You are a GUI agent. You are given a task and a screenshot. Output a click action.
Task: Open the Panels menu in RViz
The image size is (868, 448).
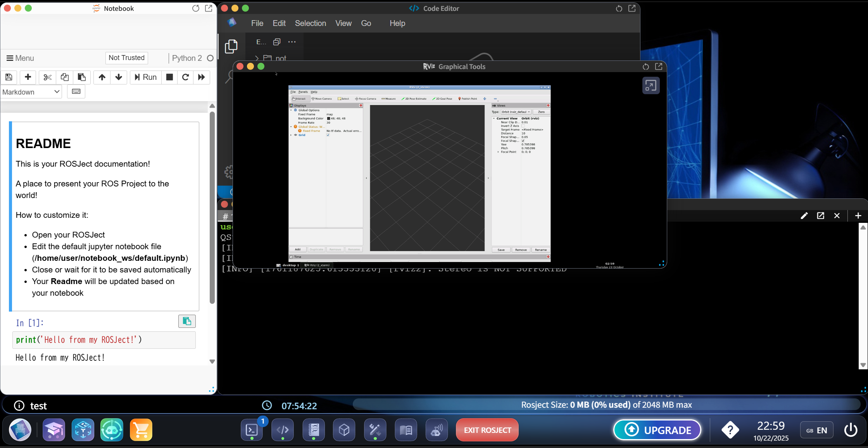[x=303, y=92]
